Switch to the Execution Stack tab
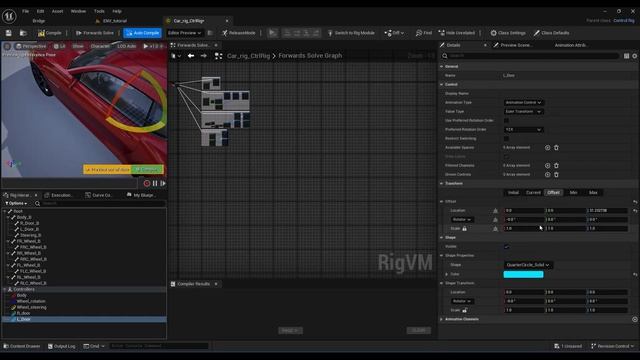640x360 pixels. tap(59, 195)
